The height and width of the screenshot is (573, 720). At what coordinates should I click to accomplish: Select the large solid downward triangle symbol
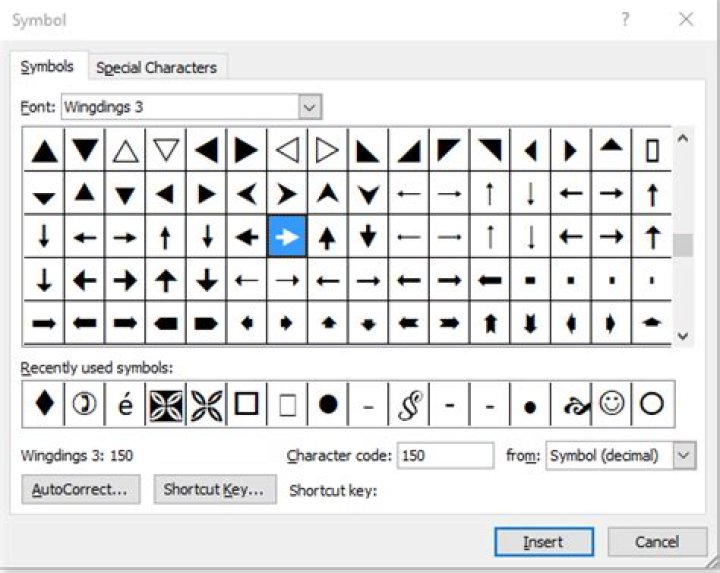pyautogui.click(x=85, y=151)
